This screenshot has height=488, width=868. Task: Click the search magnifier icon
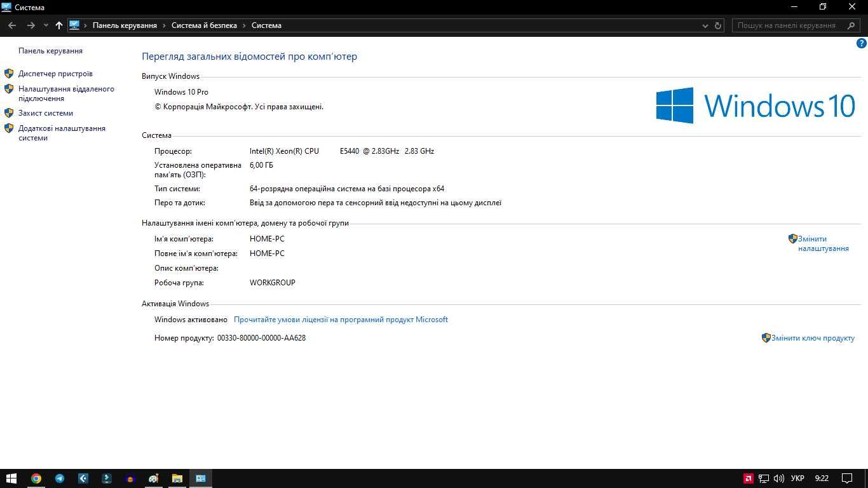851,25
